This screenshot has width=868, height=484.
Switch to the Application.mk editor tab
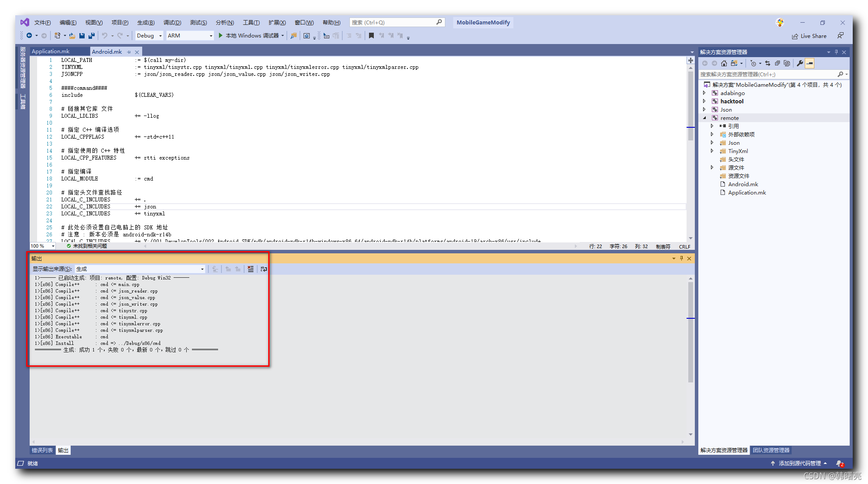[x=51, y=51]
